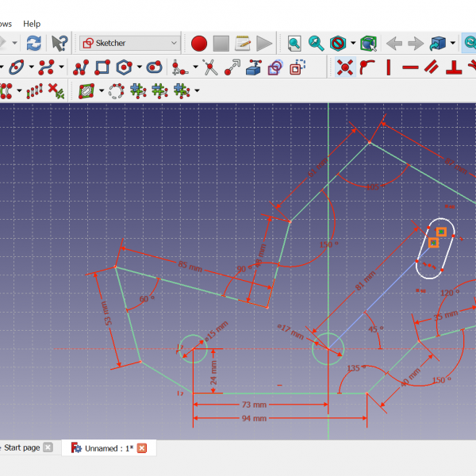Viewport: 476px width, 476px height.
Task: Apply the Horizontal constraint
Action: pos(410,67)
